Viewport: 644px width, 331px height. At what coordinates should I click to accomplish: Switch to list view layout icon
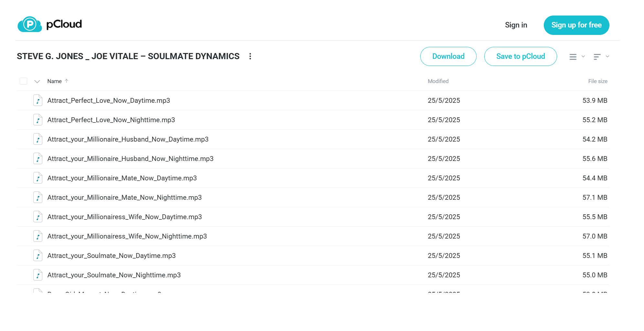(573, 57)
